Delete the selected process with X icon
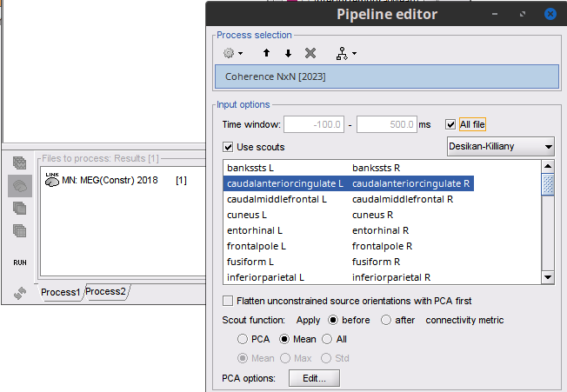This screenshot has height=392, width=567. [310, 53]
